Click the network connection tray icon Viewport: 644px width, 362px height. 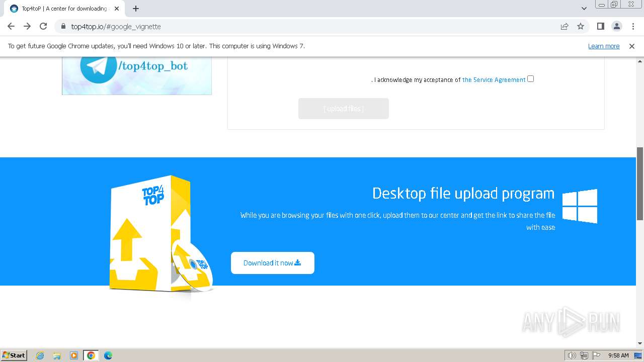point(584,355)
